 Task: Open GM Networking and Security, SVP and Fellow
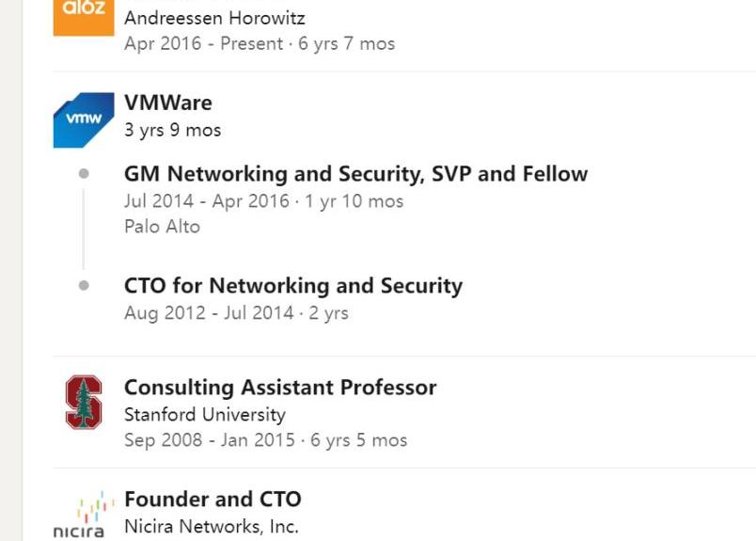pyautogui.click(x=355, y=174)
